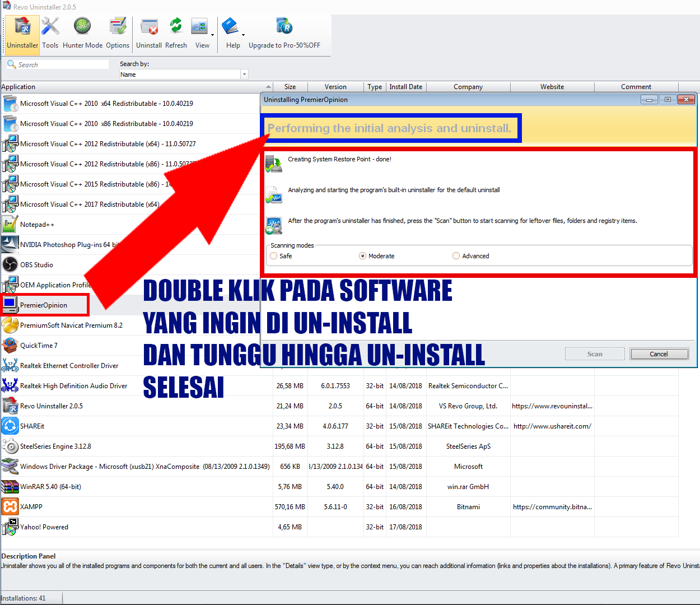Screen dimensions: 700x605
Task: Select XAMPP icon in list
Action: coord(10,507)
